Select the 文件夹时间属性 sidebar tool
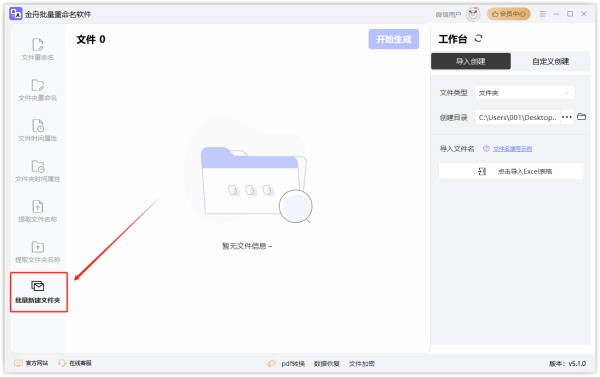 coord(38,171)
